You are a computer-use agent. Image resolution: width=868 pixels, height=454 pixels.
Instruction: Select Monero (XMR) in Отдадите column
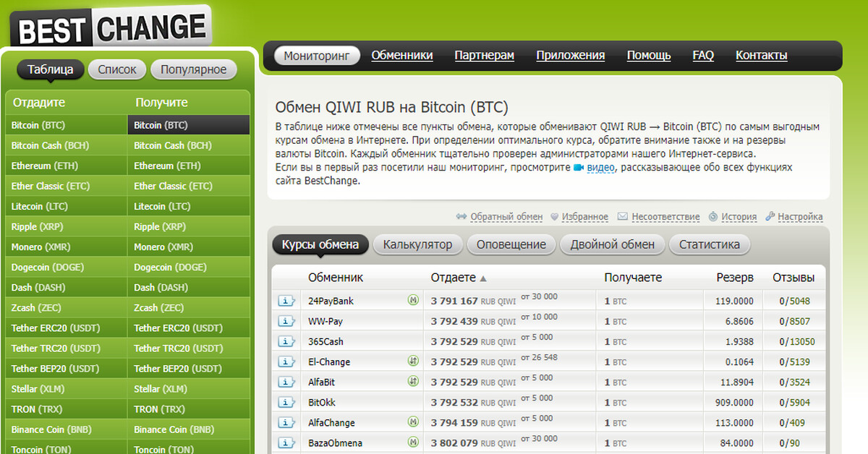point(66,247)
